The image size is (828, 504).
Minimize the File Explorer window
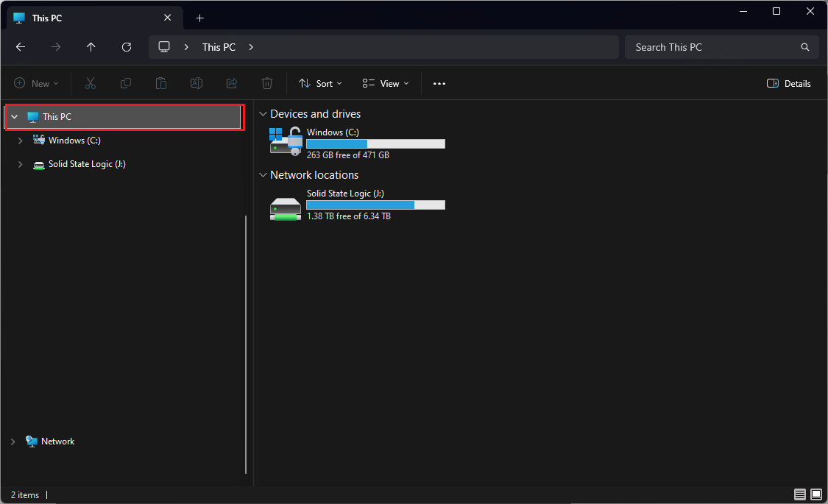point(743,11)
